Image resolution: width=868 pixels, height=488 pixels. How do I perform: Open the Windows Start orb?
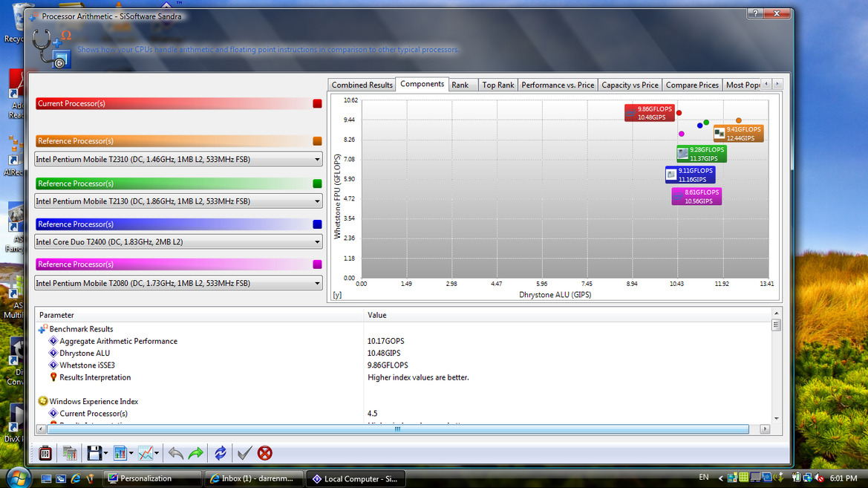click(18, 478)
